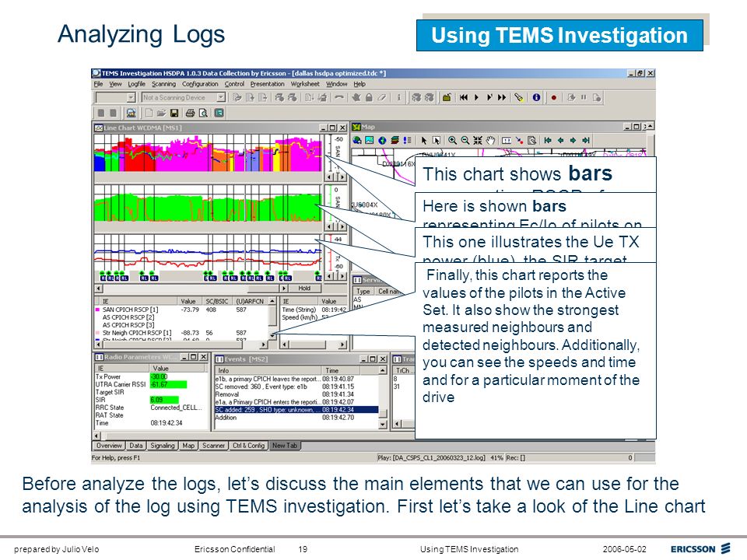747x560 pixels.
Task: Click the Events Time column header
Action: point(340,370)
